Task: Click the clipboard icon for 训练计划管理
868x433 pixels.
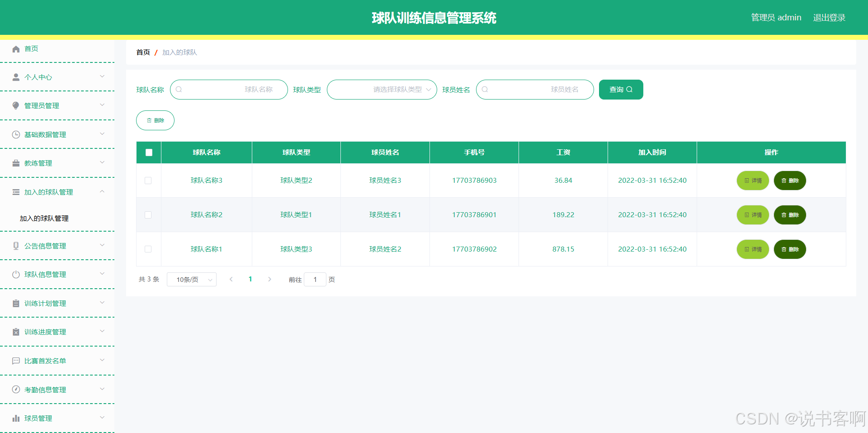Action: pos(16,303)
